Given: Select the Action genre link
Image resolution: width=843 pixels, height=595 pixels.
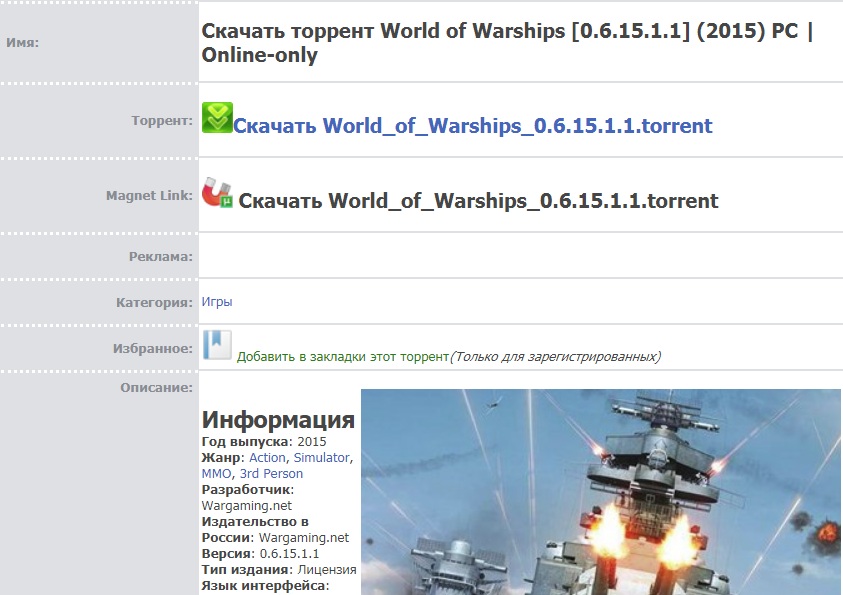Looking at the screenshot, I should [267, 457].
